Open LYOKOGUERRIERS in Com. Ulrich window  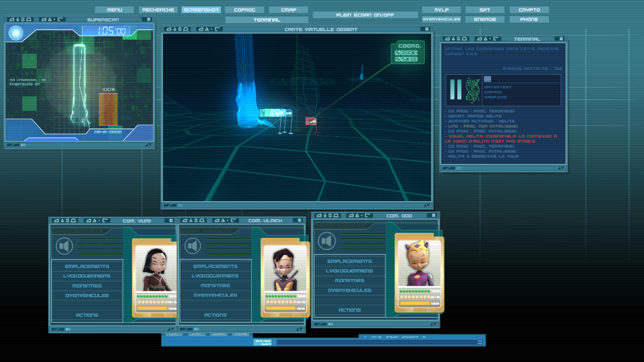[x=215, y=276]
